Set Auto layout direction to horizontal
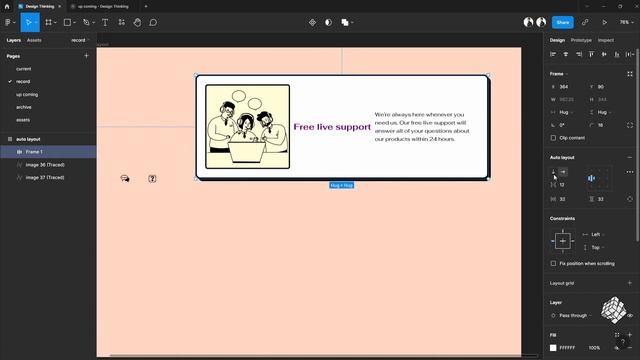This screenshot has height=360, width=640. tap(563, 172)
